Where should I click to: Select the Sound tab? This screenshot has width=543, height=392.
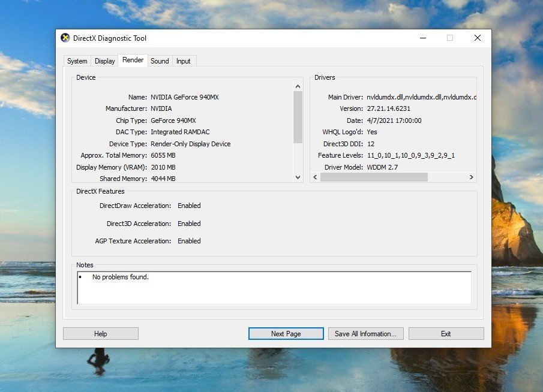(x=160, y=61)
